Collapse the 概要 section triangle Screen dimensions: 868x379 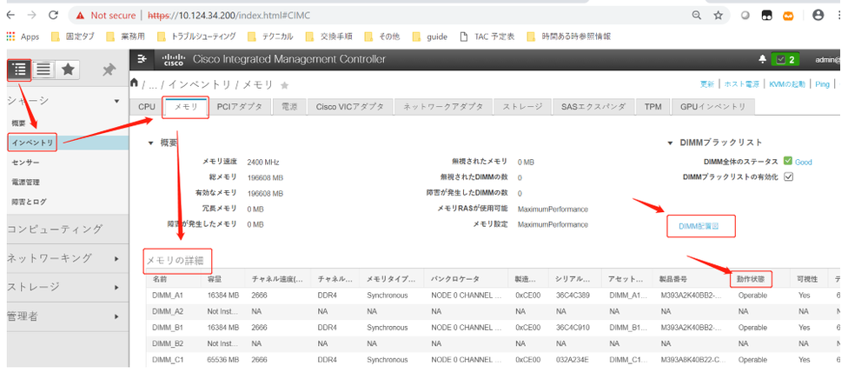click(x=150, y=143)
